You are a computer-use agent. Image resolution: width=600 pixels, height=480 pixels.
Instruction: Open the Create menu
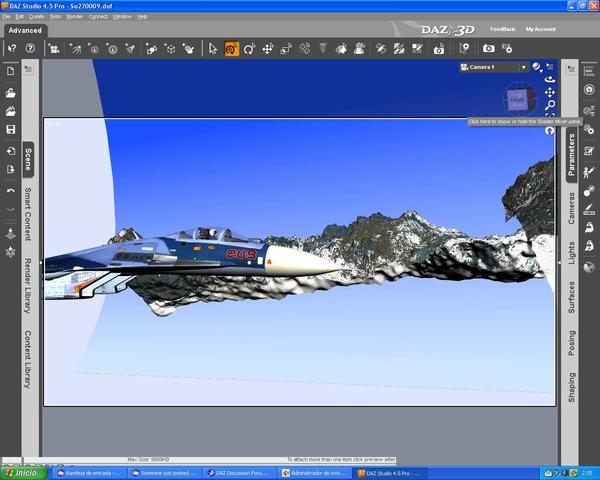(x=36, y=17)
